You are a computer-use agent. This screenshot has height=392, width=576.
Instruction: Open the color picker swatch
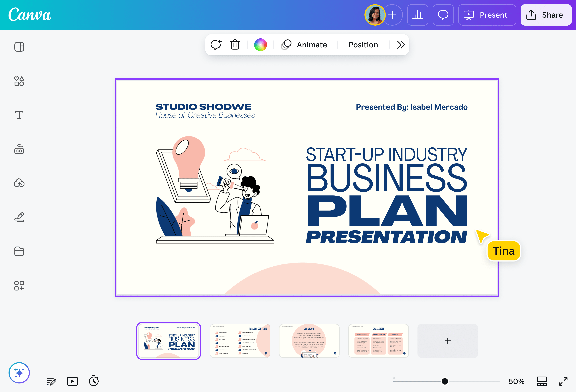pyautogui.click(x=261, y=45)
